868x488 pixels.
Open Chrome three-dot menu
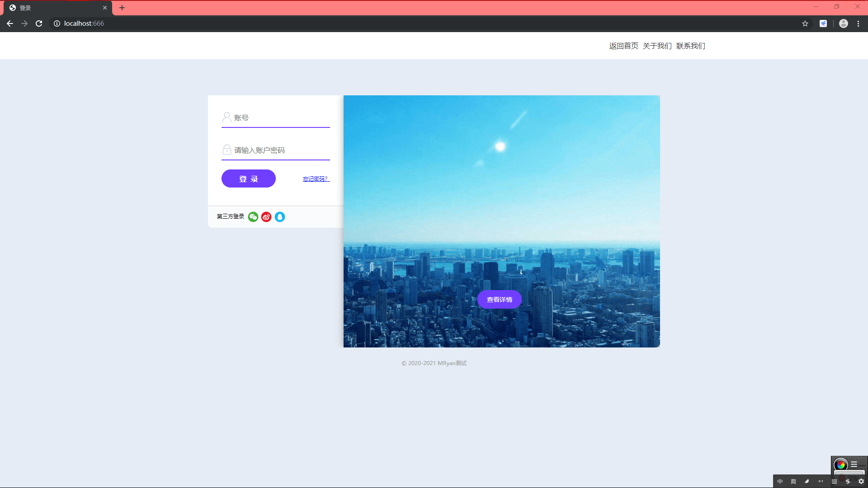click(x=858, y=23)
